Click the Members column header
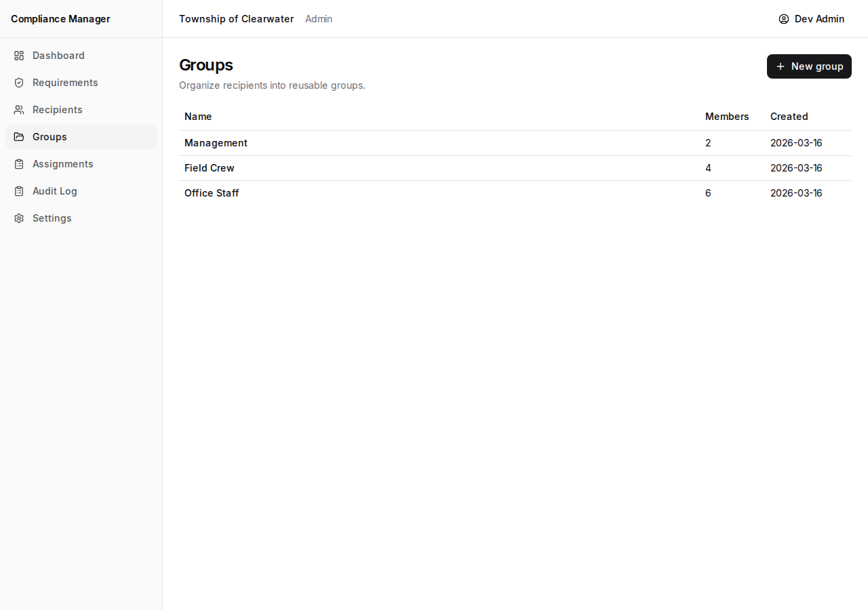 point(727,117)
